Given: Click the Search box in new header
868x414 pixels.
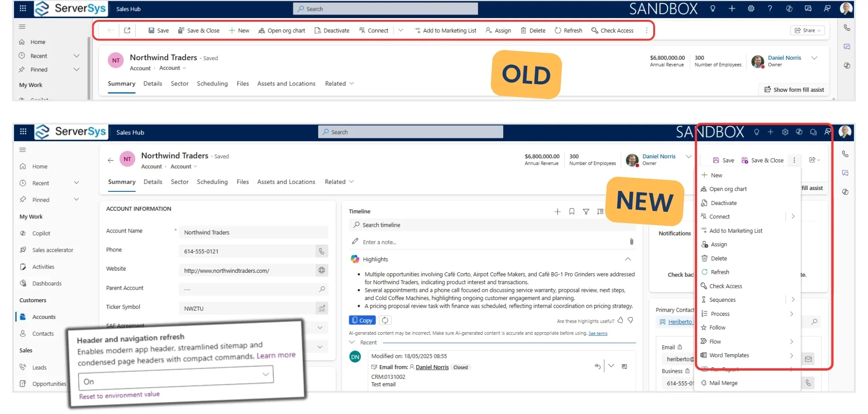Looking at the screenshot, I should tap(410, 132).
